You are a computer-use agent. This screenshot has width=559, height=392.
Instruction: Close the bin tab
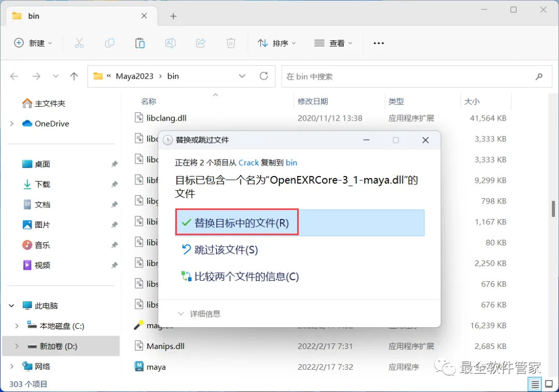[x=144, y=16]
